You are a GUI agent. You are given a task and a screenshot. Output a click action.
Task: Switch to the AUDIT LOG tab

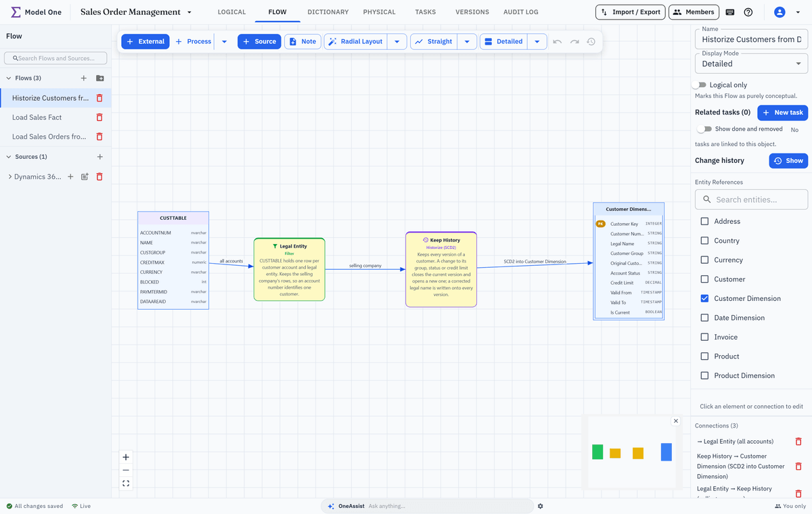[x=521, y=12]
